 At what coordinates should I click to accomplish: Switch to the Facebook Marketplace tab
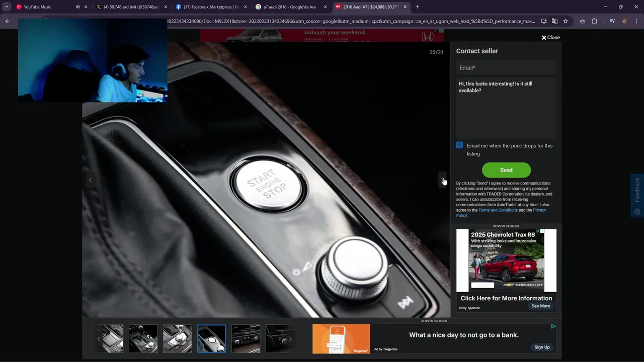pos(210,7)
